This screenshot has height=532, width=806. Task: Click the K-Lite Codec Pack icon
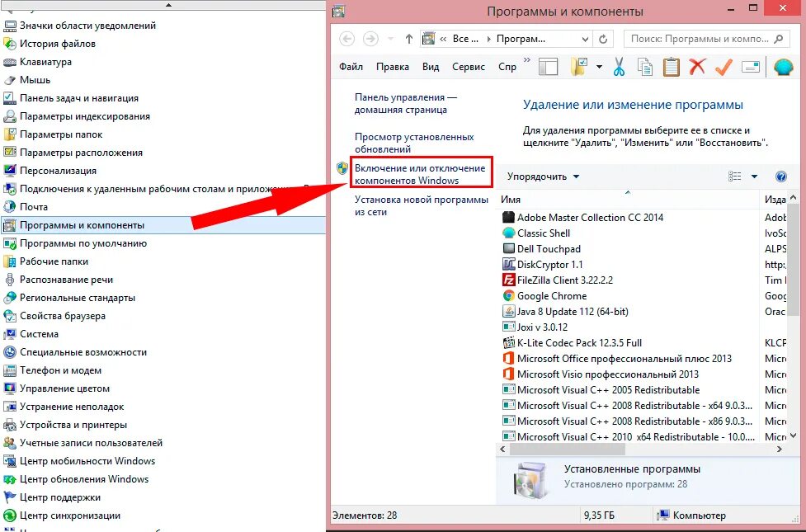tap(508, 343)
